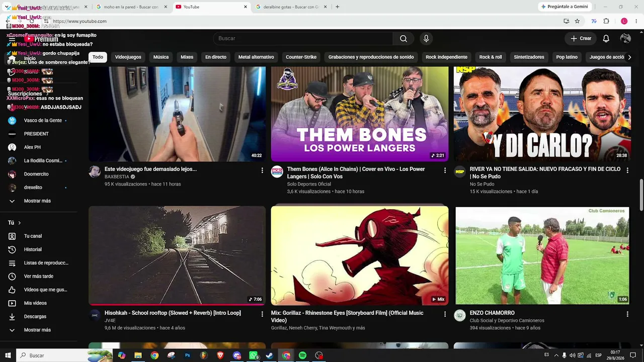Open video title 'Este videojuego fue demasiado lejos...'
This screenshot has height=362, width=644.
(150, 169)
